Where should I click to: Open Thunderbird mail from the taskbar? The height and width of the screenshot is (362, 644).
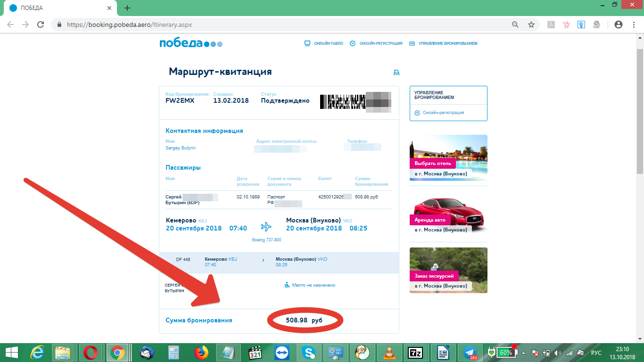pyautogui.click(x=147, y=353)
